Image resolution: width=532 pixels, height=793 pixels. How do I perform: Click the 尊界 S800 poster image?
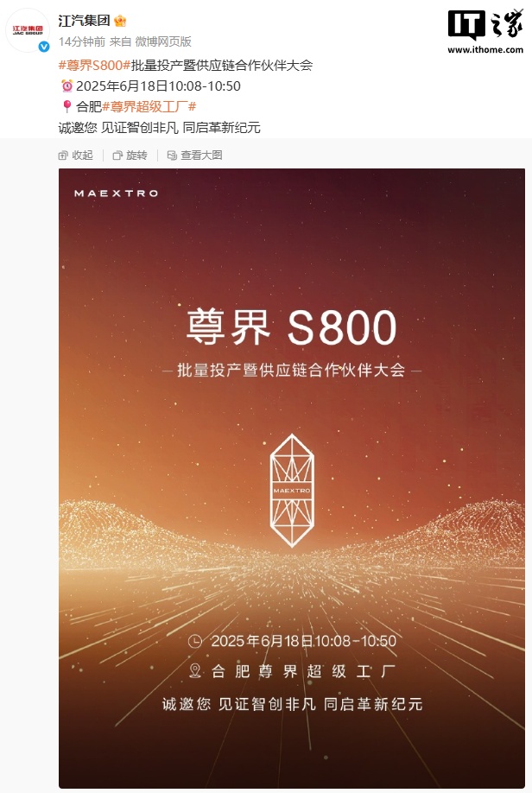click(292, 478)
